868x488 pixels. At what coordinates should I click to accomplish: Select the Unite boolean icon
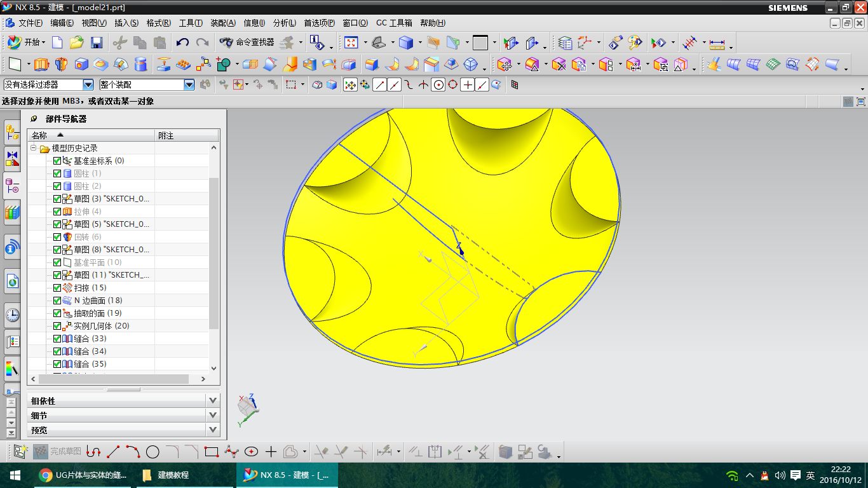point(223,64)
